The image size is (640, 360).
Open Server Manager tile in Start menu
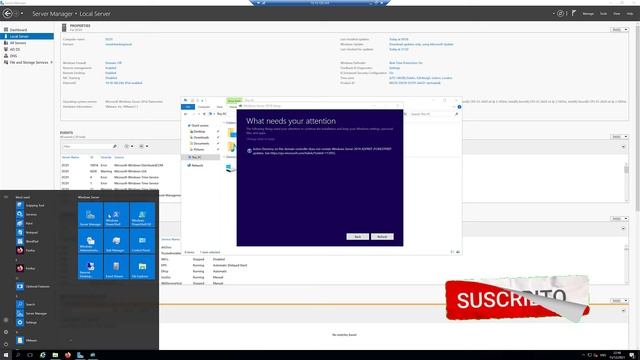(x=90, y=215)
